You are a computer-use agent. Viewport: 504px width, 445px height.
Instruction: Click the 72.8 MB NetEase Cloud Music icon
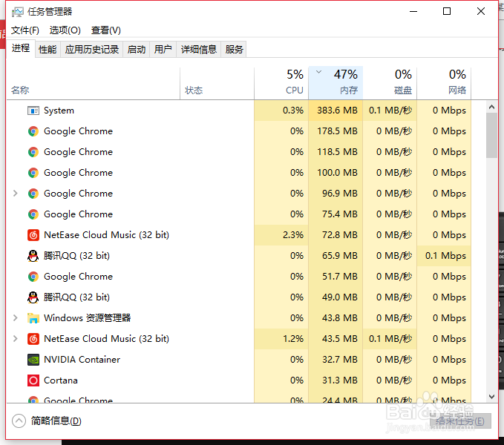[x=33, y=235]
